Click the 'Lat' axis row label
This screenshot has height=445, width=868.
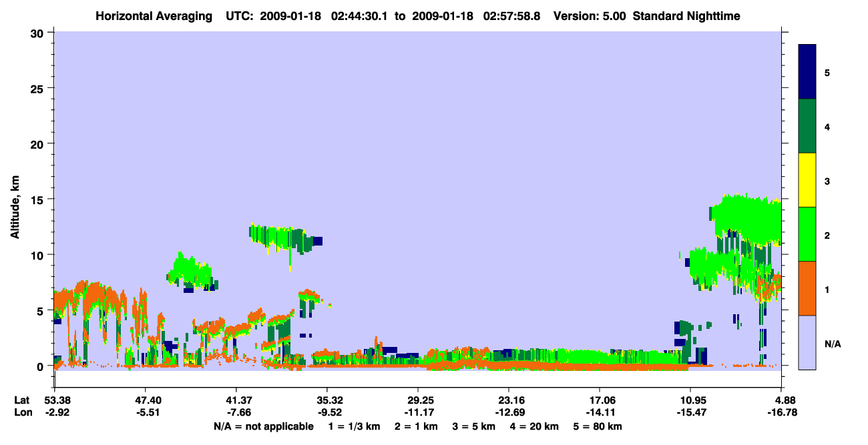tap(21, 400)
